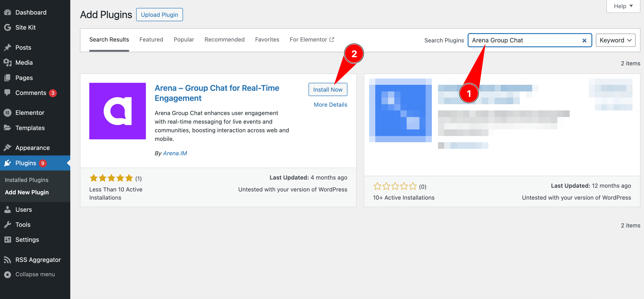Open the Keyword search type dropdown
This screenshot has width=644, height=299.
[615, 40]
